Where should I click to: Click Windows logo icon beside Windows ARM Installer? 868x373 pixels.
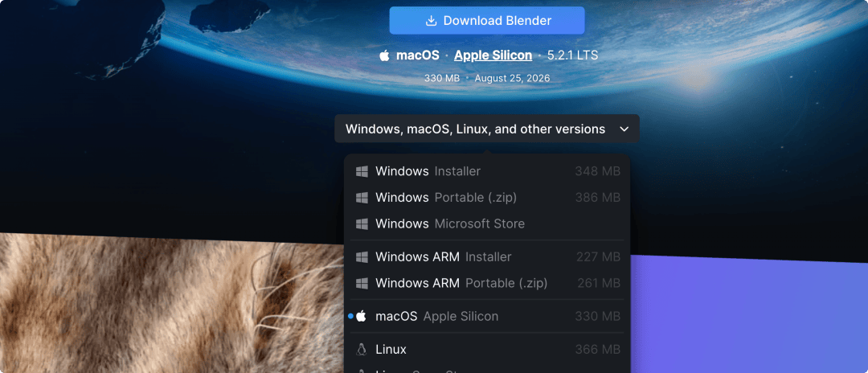(x=362, y=257)
